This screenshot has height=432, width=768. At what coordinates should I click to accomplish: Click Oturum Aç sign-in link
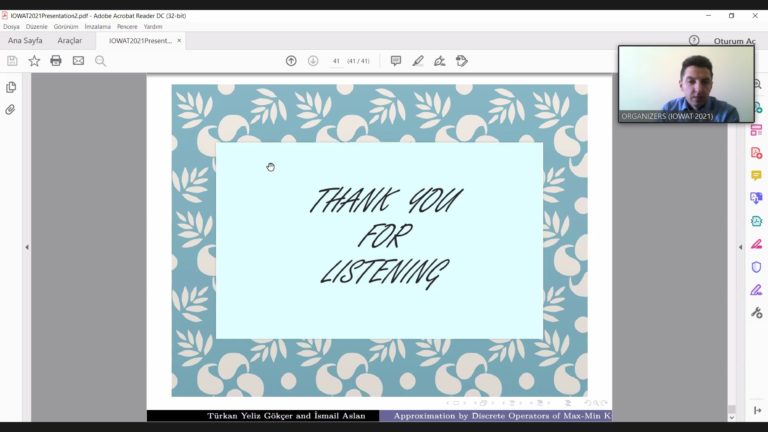734,41
